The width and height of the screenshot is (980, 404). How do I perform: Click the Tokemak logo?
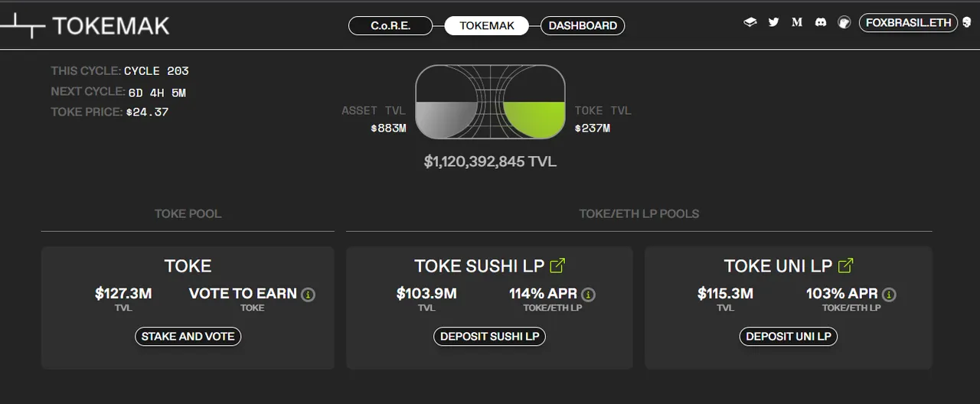84,25
